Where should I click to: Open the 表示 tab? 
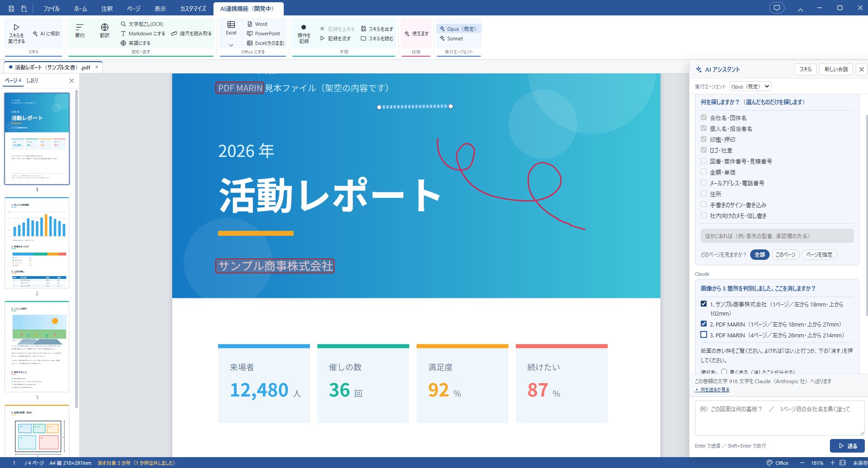pos(160,9)
